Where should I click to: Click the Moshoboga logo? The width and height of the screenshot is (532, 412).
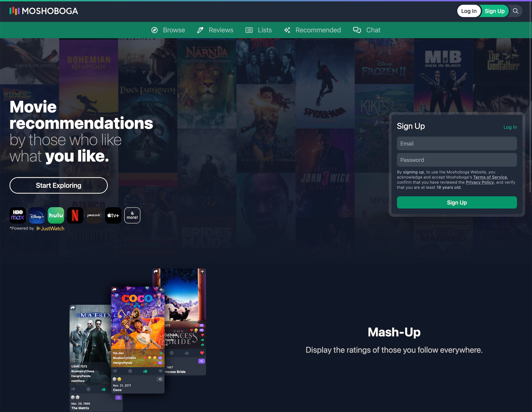coord(44,11)
